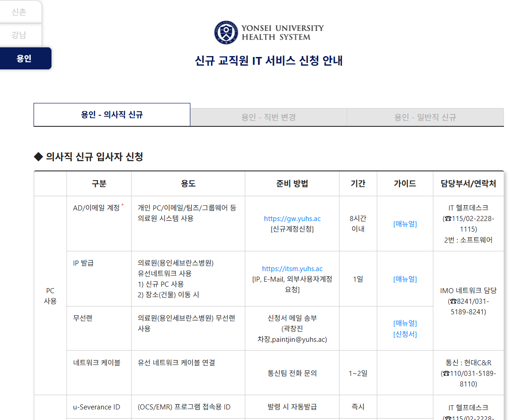Click the 용도 column header
Screen dimensions: 526x420
point(188,184)
